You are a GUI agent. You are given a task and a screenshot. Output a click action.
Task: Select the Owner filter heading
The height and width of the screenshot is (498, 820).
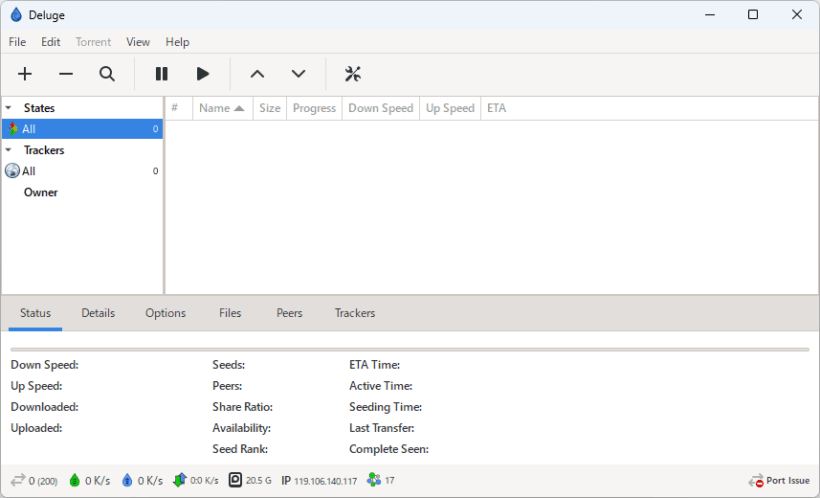(41, 193)
